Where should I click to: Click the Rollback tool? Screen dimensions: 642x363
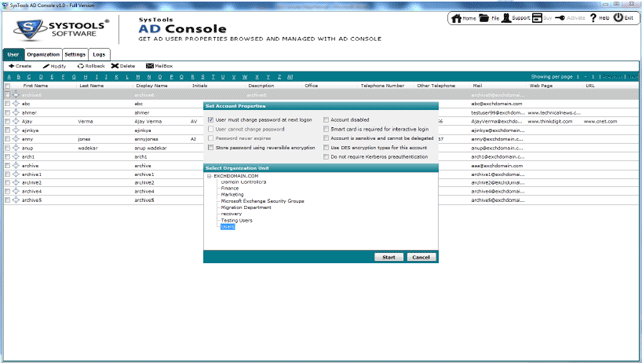(91, 66)
